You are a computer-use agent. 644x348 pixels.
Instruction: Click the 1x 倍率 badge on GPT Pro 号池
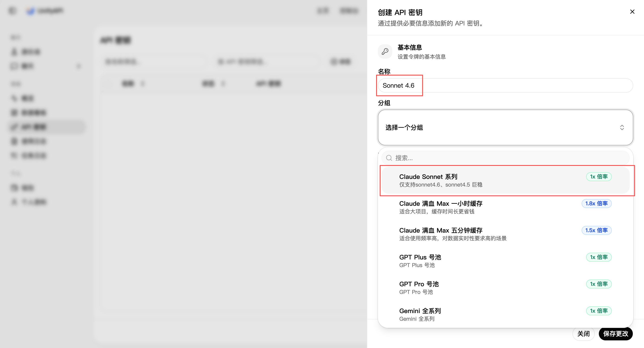point(599,284)
